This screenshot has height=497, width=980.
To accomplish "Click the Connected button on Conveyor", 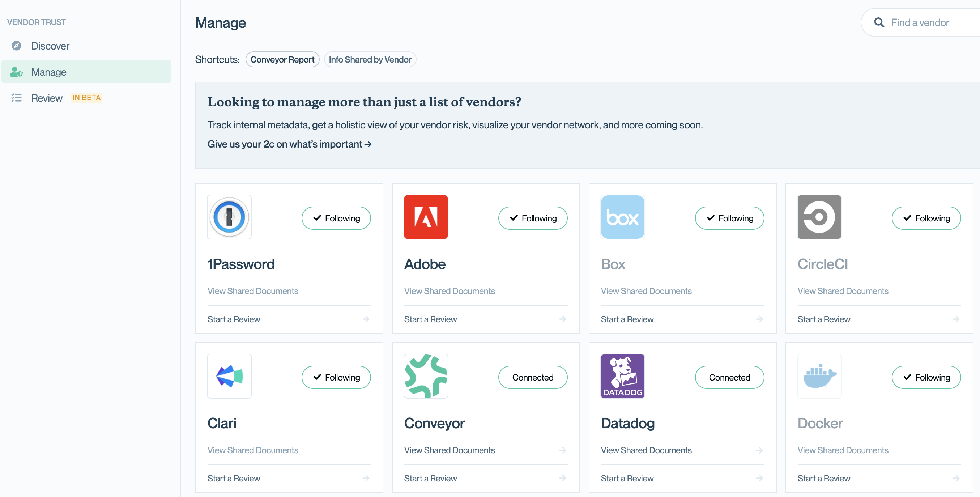I will (533, 377).
